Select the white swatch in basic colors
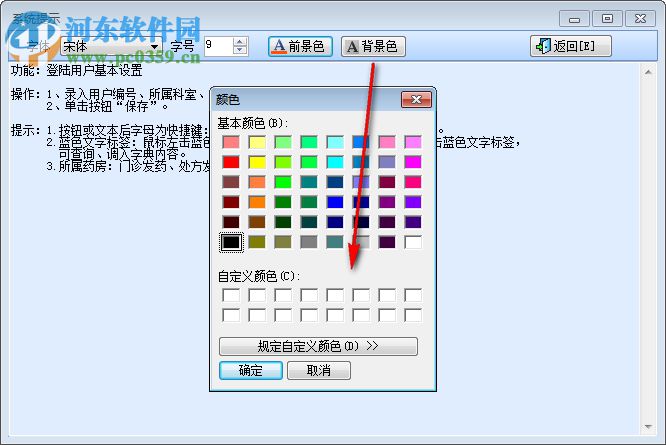Screen dimensions: 666x445 coord(413,242)
